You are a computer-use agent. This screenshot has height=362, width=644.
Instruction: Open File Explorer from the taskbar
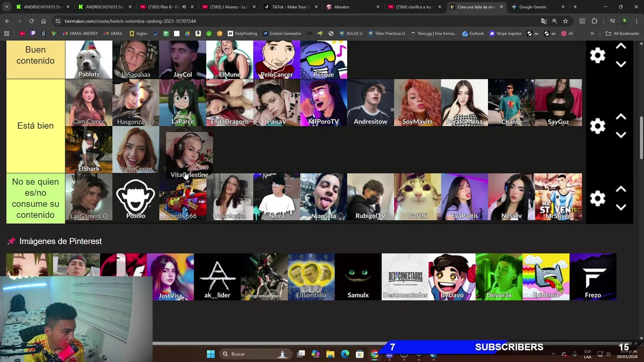coord(330,354)
